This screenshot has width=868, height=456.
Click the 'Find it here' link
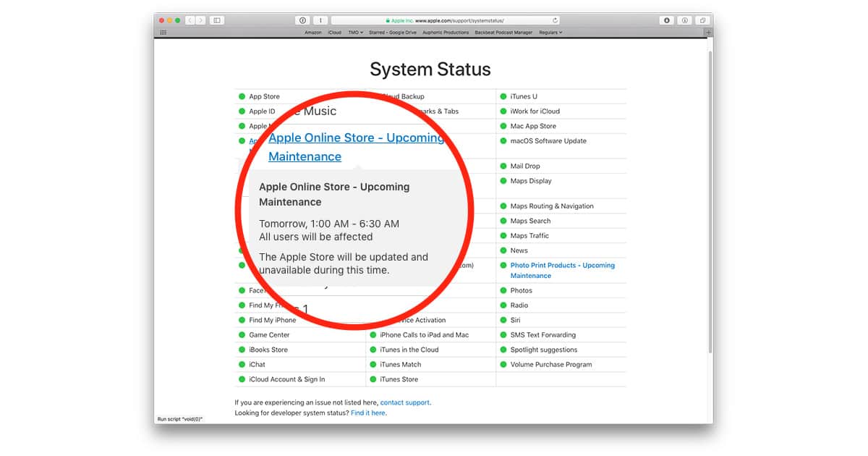368,413
